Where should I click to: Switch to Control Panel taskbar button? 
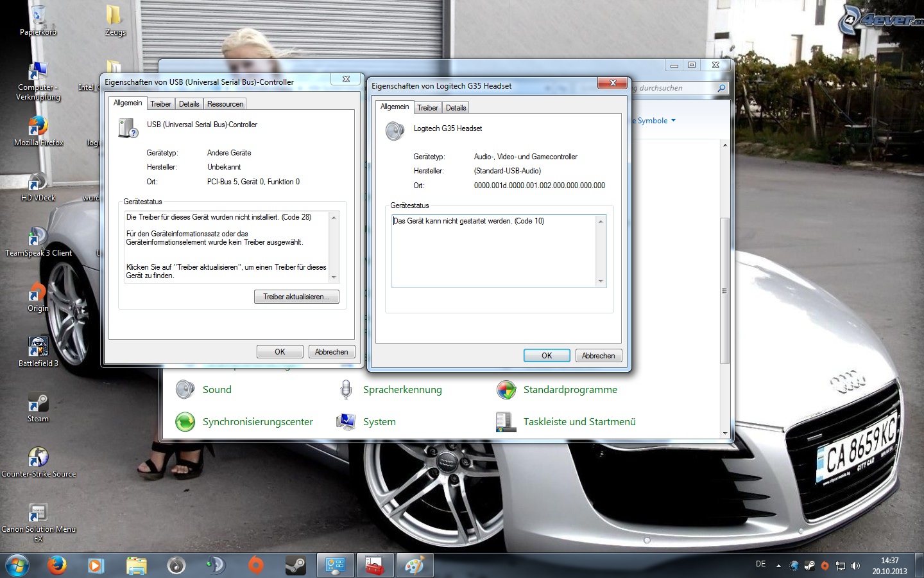tap(335, 565)
